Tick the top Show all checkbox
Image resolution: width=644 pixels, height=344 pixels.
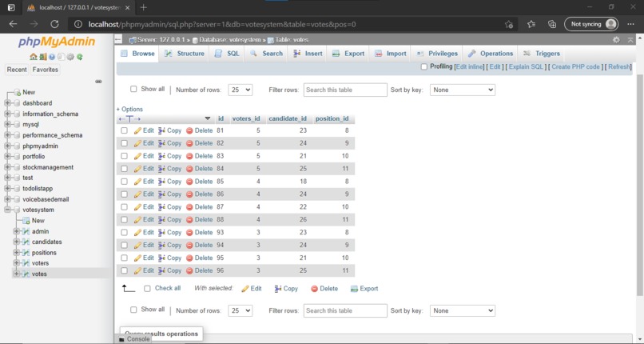pyautogui.click(x=133, y=89)
